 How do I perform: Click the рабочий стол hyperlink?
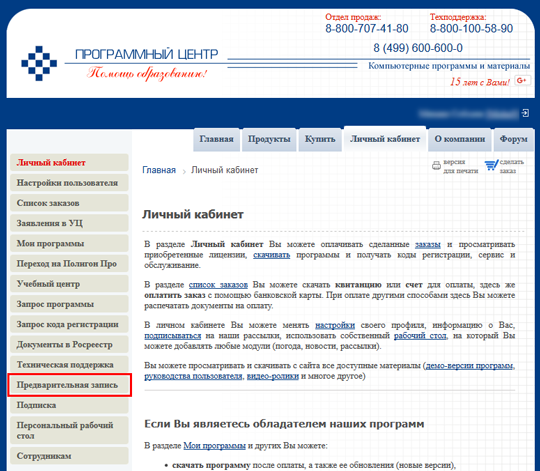pyautogui.click(x=420, y=336)
